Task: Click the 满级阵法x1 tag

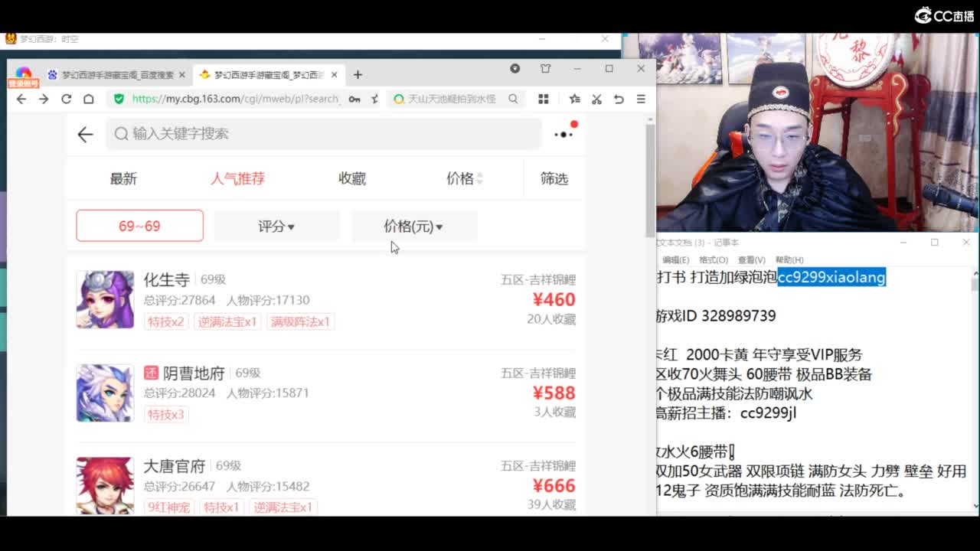Action: (x=300, y=321)
